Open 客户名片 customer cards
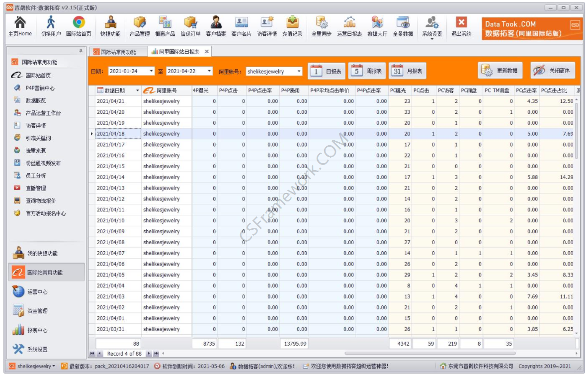This screenshot has width=588, height=377. (242, 26)
